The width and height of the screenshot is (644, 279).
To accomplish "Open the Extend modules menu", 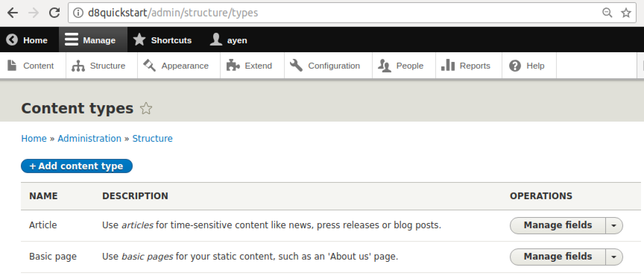I will pyautogui.click(x=250, y=66).
